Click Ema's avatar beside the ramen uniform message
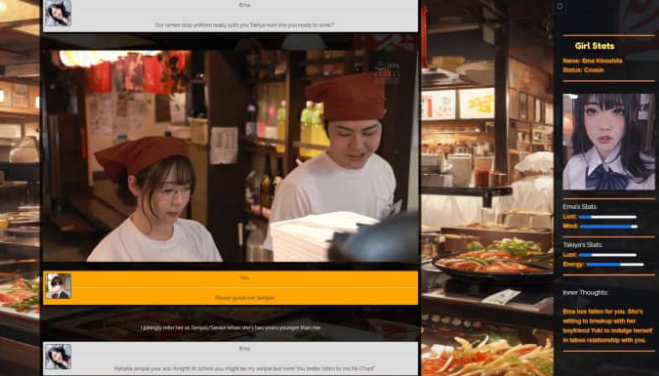Image resolution: width=659 pixels, height=376 pixels. pos(58,13)
